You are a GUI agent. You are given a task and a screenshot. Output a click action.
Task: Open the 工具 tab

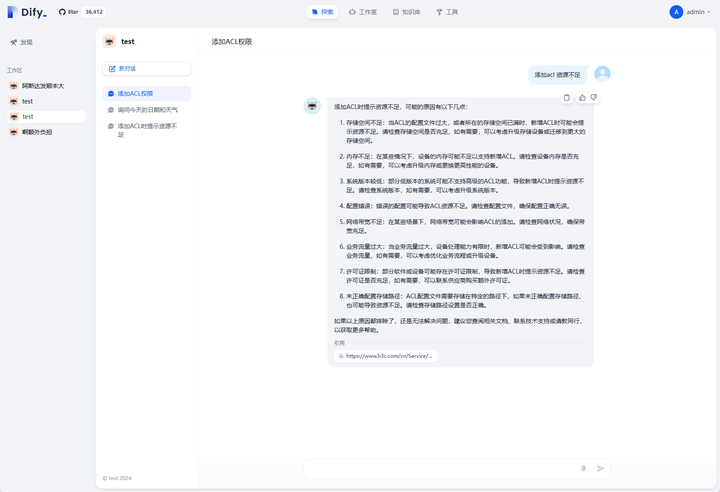(447, 12)
